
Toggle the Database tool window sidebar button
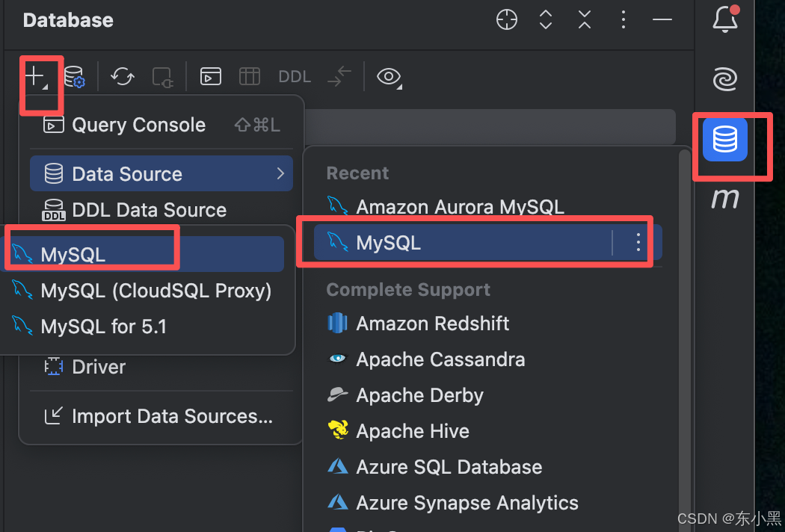pos(724,139)
